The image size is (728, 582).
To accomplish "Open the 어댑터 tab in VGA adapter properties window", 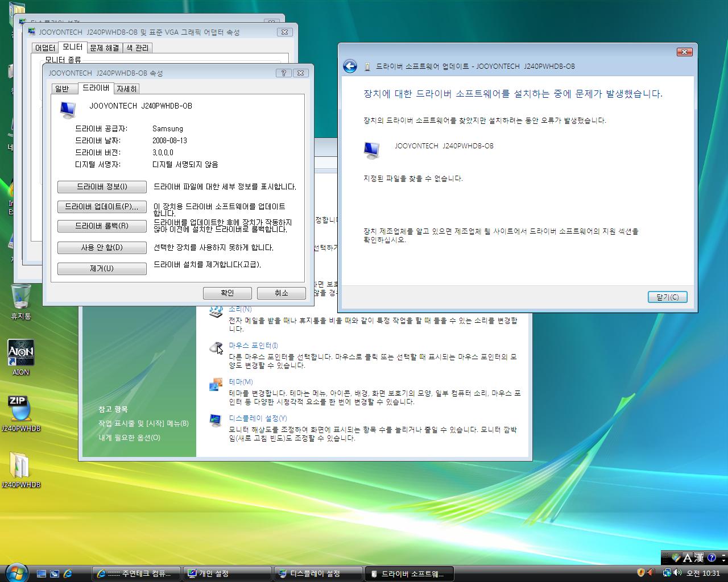I will [x=44, y=48].
